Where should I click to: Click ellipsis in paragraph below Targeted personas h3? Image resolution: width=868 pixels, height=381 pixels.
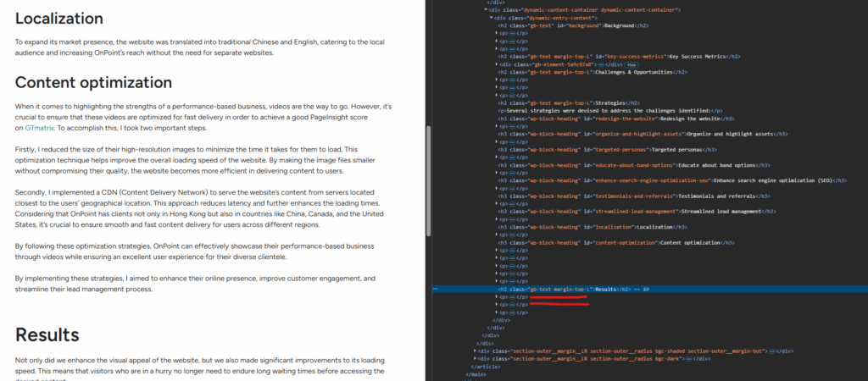pos(512,157)
